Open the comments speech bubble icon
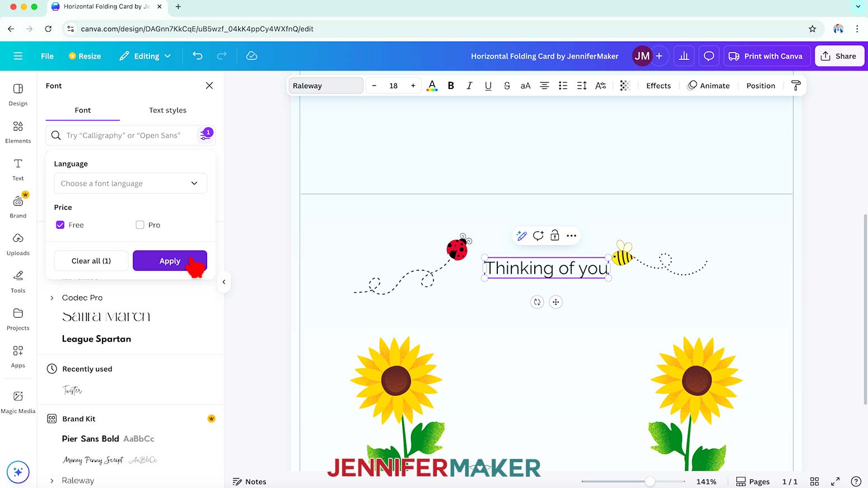The width and height of the screenshot is (868, 488). click(709, 56)
